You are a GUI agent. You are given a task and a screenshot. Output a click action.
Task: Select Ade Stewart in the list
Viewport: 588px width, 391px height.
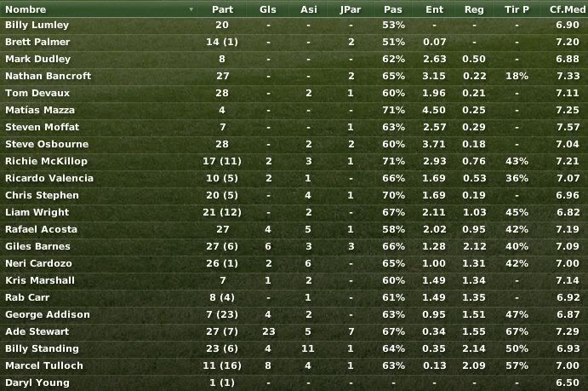294,331
